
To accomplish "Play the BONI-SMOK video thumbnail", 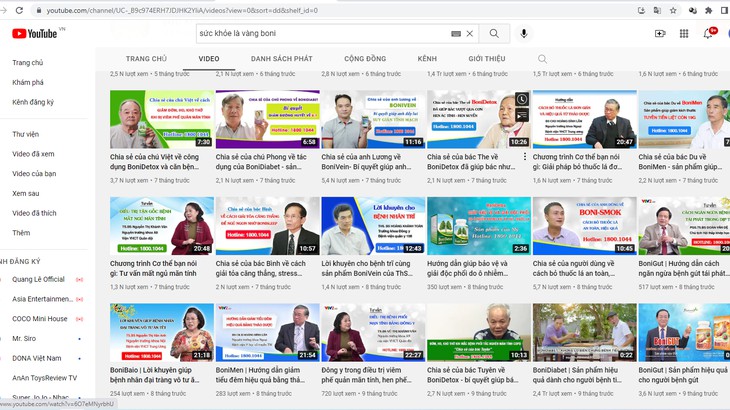I will click(x=585, y=226).
